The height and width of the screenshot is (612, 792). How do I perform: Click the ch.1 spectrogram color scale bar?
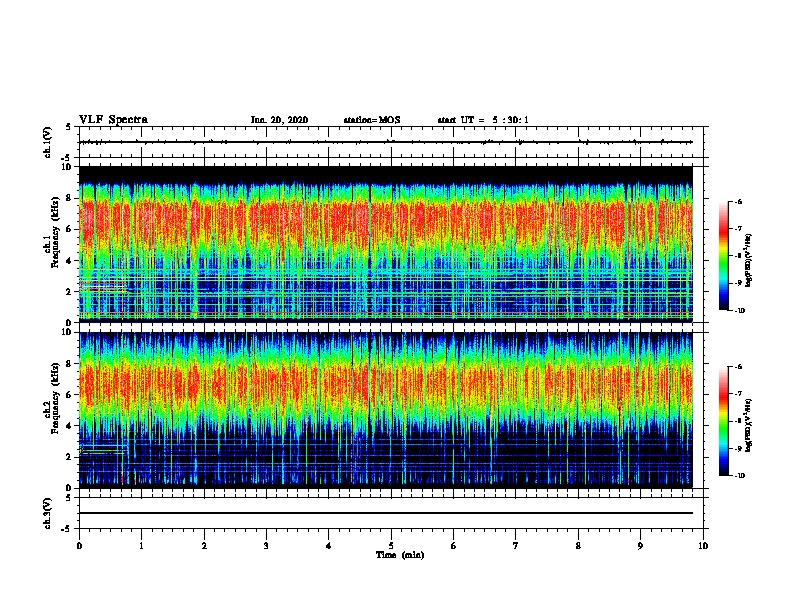click(724, 256)
